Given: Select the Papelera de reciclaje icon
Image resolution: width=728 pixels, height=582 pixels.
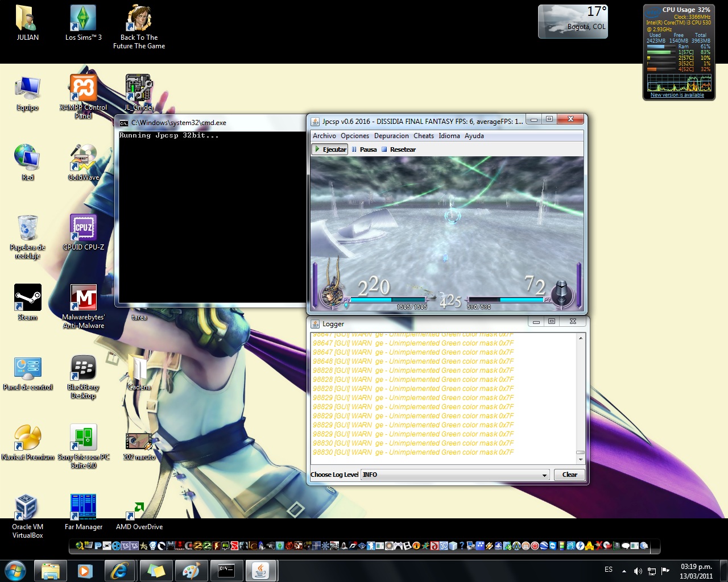Looking at the screenshot, I should point(27,236).
